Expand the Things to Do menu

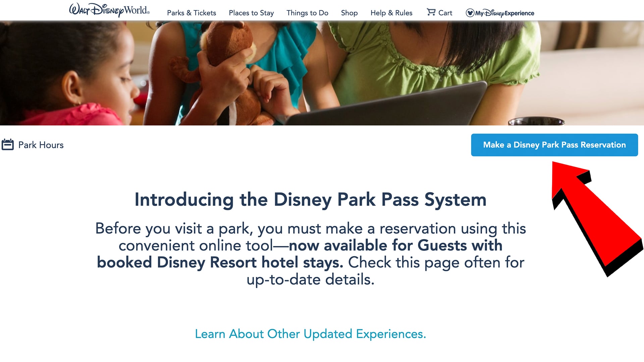pyautogui.click(x=307, y=13)
